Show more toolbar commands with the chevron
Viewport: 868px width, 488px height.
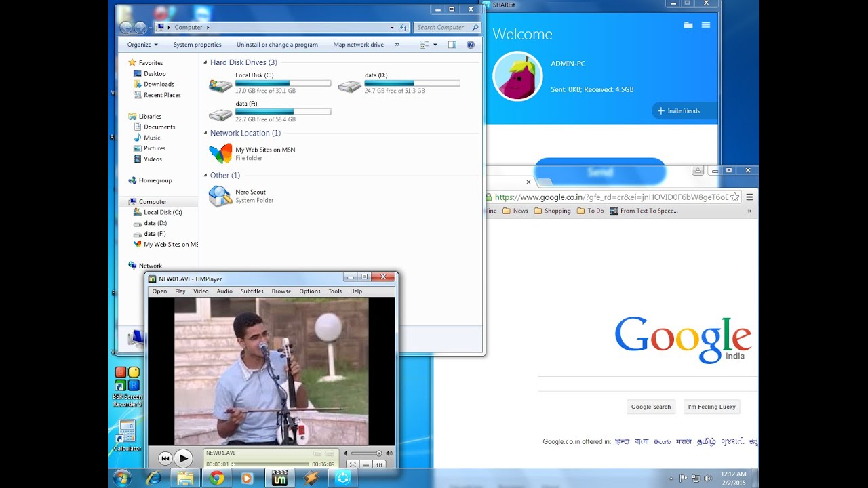(397, 45)
